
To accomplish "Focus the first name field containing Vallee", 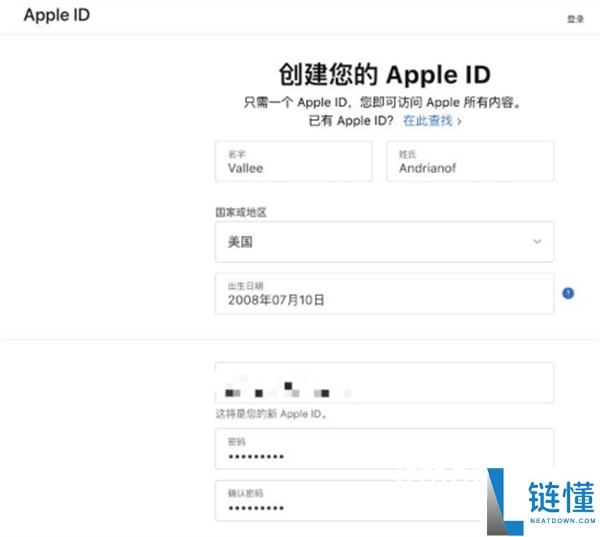I will pos(293,161).
